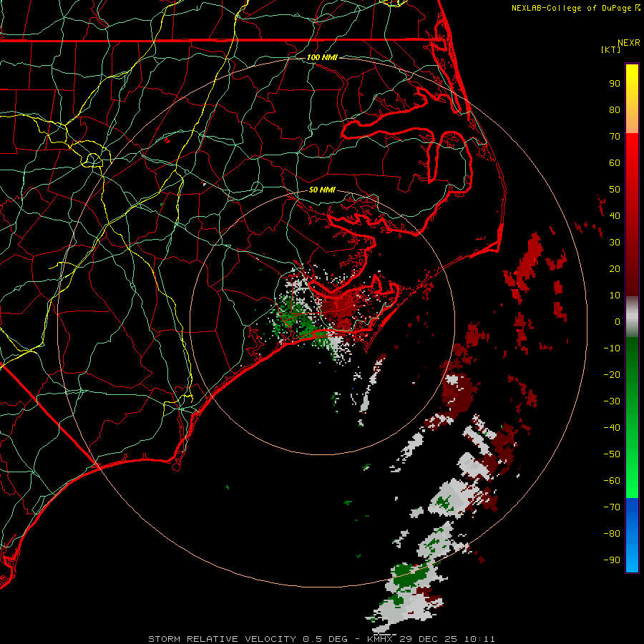
Task: Click the 70 value on the velocity scale
Action: pos(615,137)
